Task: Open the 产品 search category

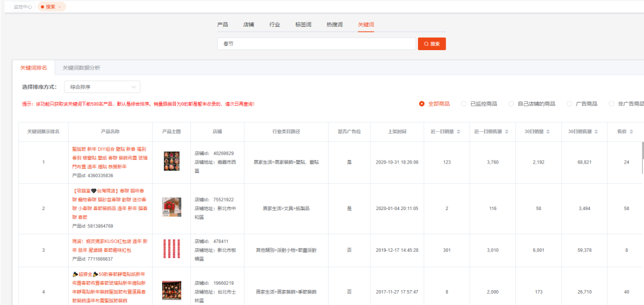Action: pos(222,24)
